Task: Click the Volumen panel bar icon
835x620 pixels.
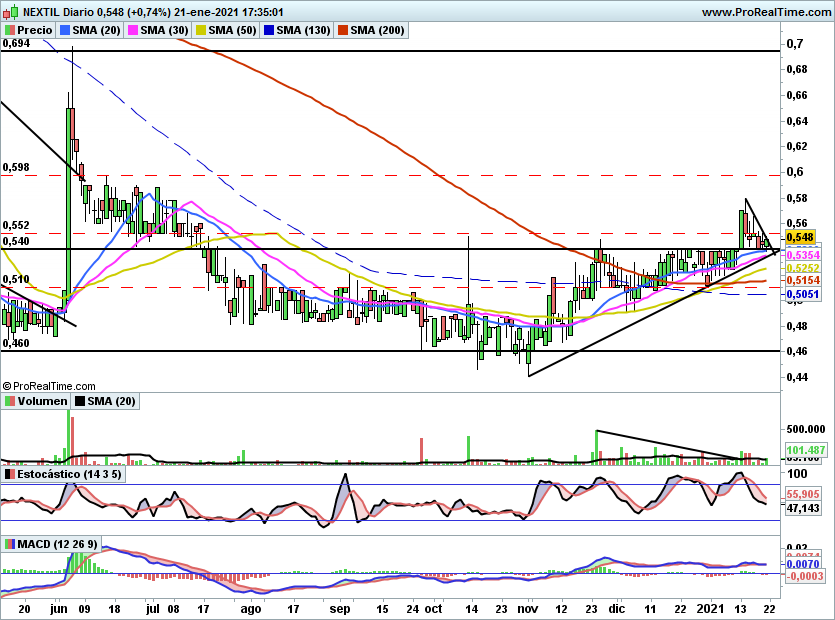Action: (10, 401)
